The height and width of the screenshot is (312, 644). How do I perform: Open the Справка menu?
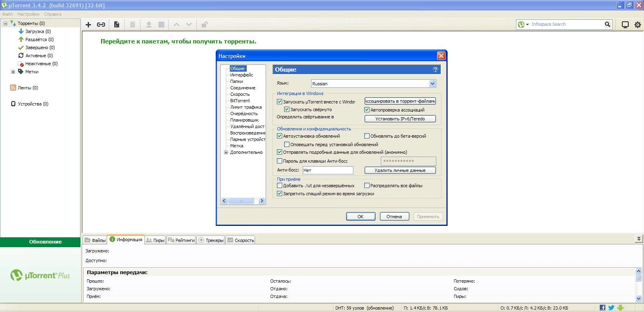tap(53, 14)
